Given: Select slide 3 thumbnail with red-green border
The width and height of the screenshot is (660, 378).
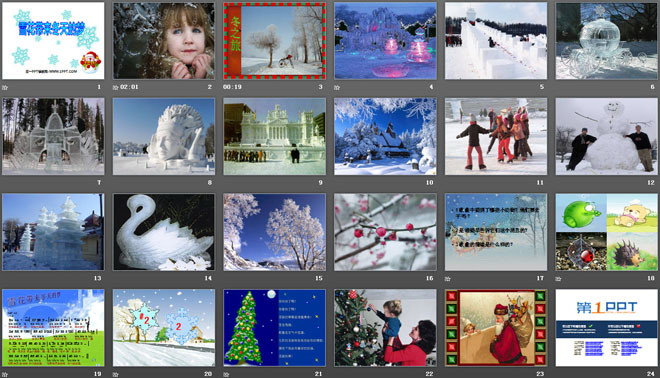Looking at the screenshot, I should point(274,40).
